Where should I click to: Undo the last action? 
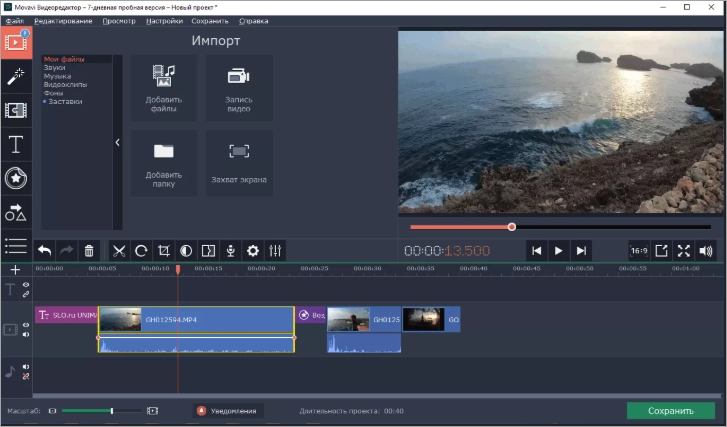[x=45, y=251]
